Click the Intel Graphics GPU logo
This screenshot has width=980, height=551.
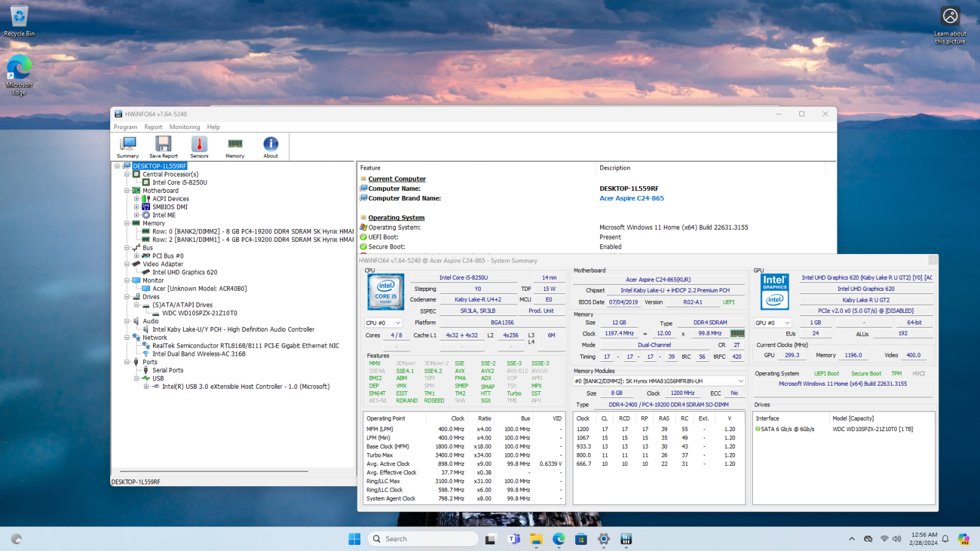pos(775,291)
